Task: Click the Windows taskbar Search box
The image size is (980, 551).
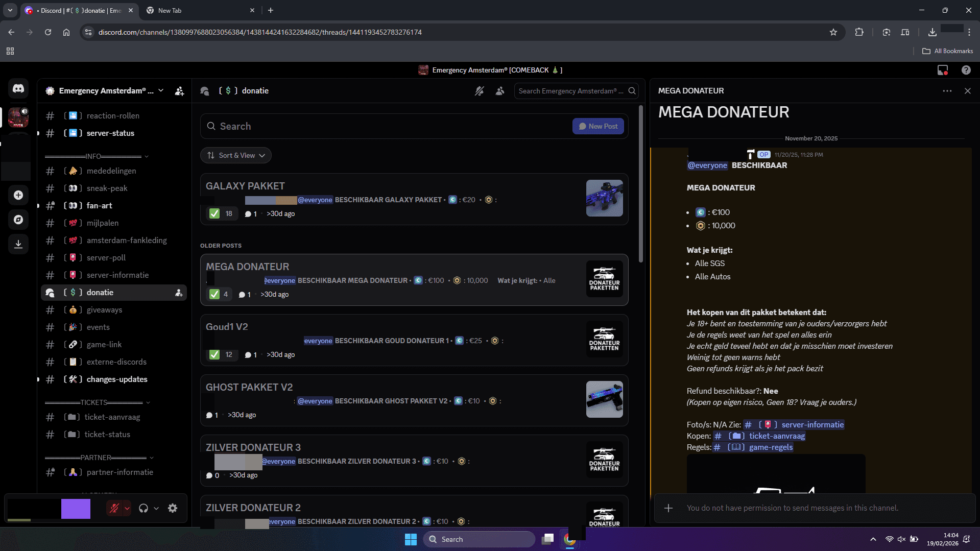Action: point(479,539)
